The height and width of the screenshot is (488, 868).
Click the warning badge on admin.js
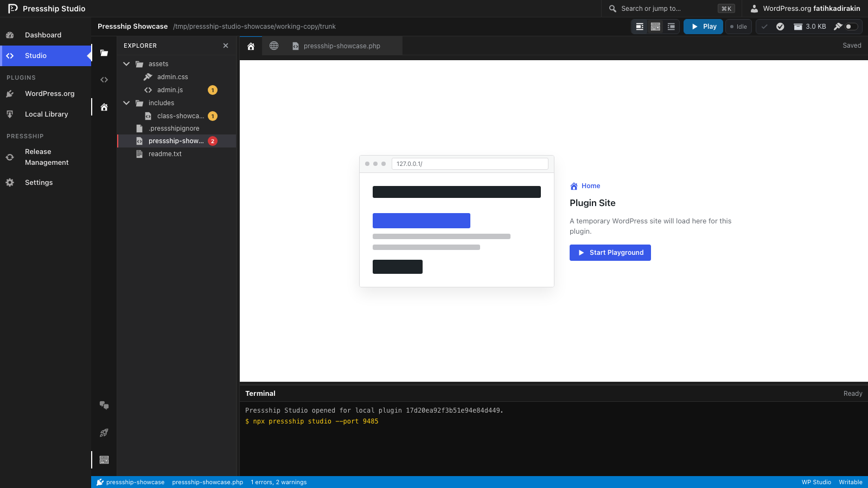[x=213, y=90]
